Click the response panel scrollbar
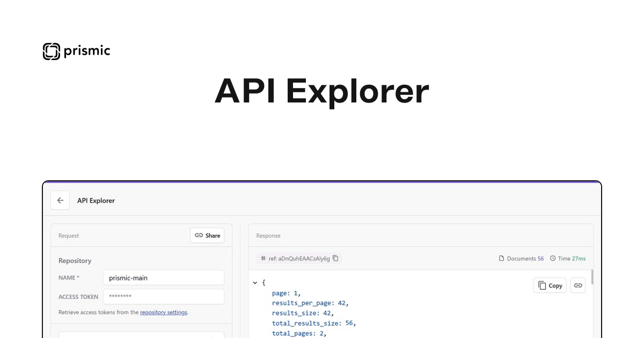Screen dimensions: 644x338 [x=592, y=278]
